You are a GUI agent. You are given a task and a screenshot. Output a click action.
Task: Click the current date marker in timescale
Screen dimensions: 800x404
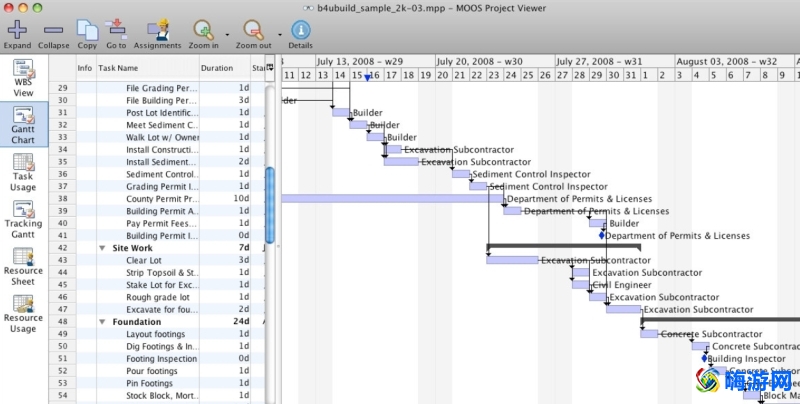(x=367, y=78)
